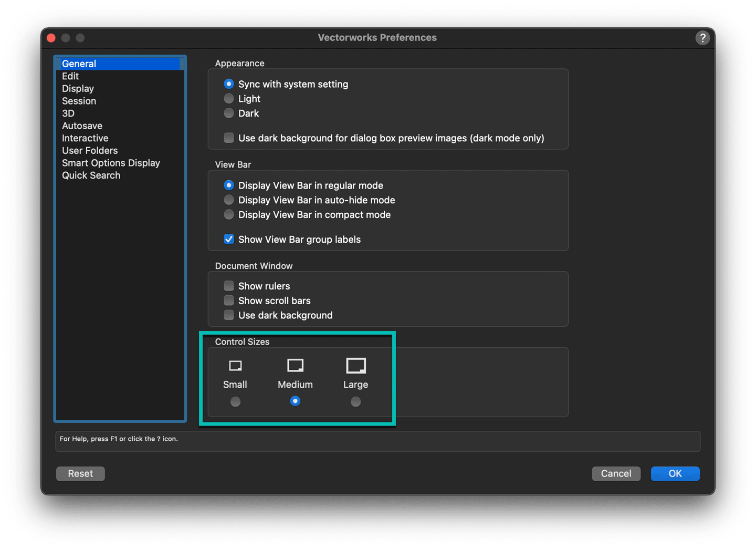756x549 pixels.
Task: Open the Interactive preferences category
Action: [x=120, y=138]
